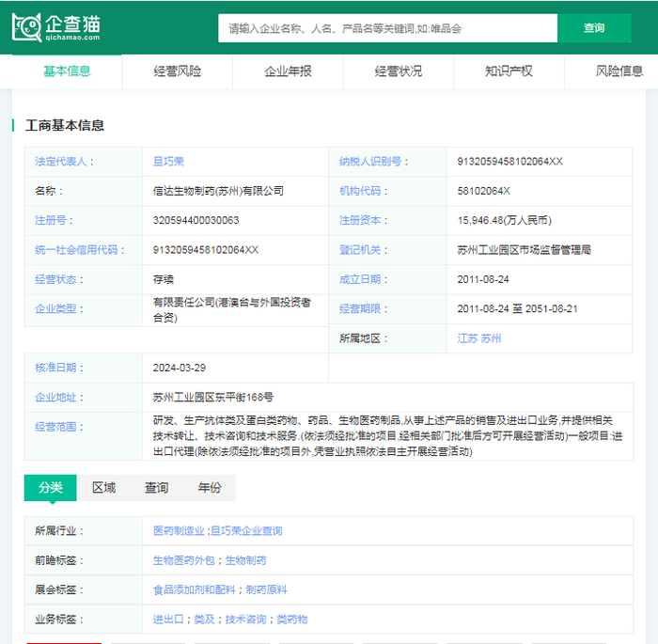Open the 医药制造业 industry link
The image size is (658, 644).
pyautogui.click(x=178, y=531)
